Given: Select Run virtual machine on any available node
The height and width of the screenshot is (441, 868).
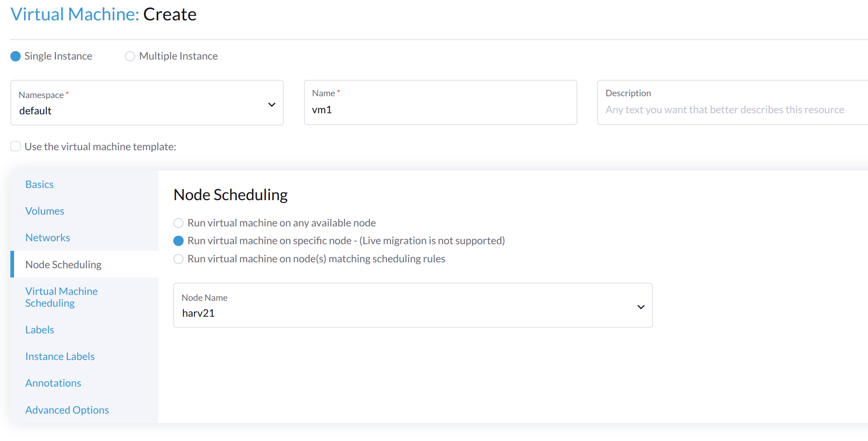Looking at the screenshot, I should coord(178,223).
